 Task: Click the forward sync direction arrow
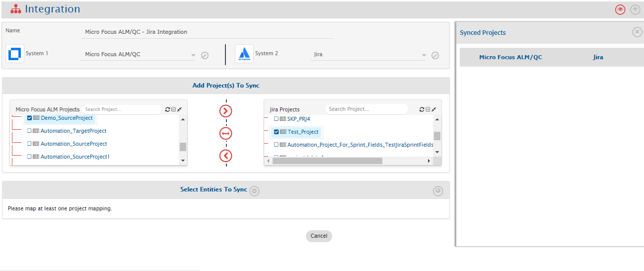click(226, 111)
